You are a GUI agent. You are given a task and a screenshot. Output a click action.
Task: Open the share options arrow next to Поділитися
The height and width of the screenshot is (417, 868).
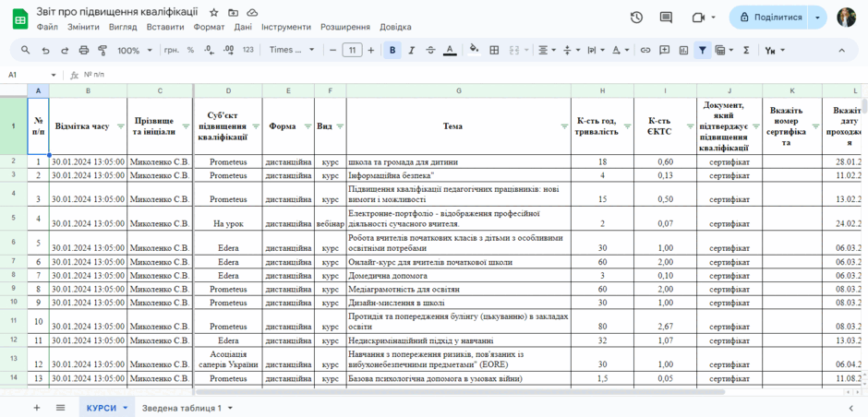point(817,18)
